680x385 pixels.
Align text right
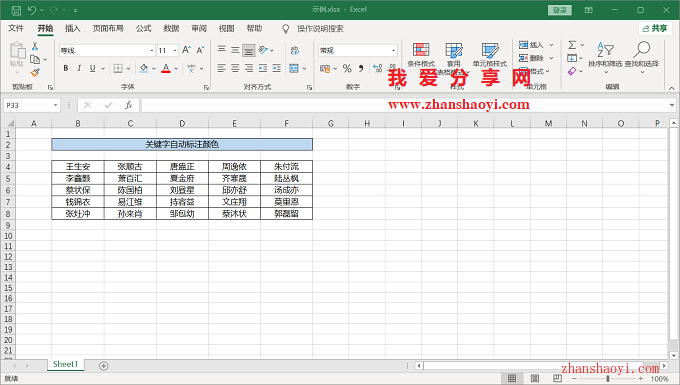tap(248, 68)
